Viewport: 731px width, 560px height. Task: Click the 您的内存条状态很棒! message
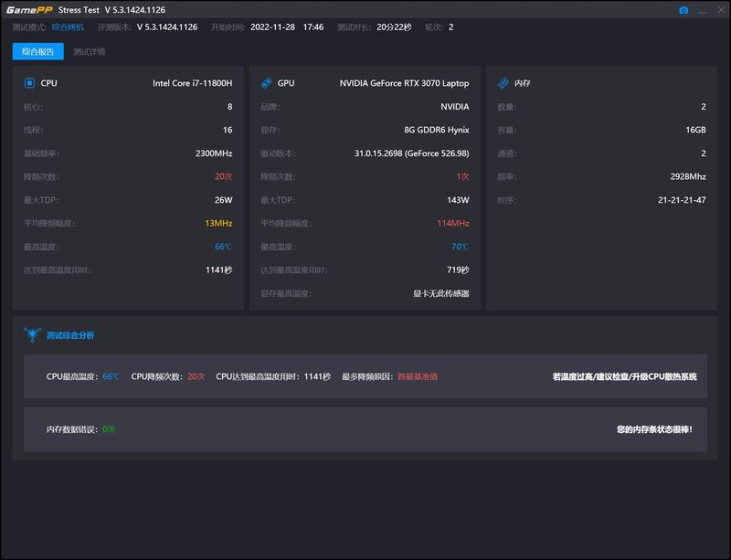point(654,429)
